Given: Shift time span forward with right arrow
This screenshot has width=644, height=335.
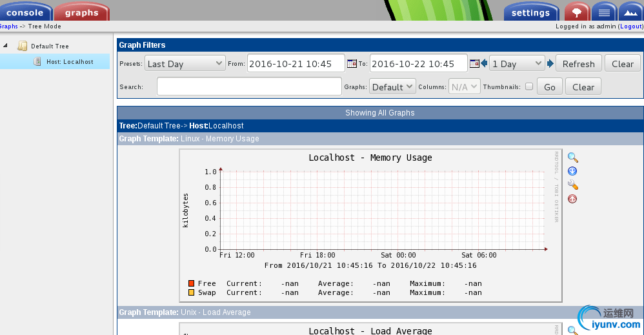Looking at the screenshot, I should (550, 63).
